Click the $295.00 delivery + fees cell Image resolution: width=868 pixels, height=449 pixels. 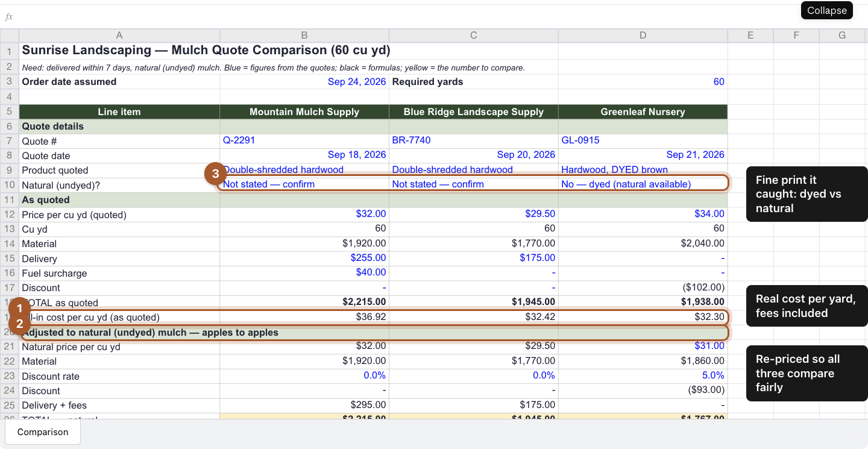304,406
